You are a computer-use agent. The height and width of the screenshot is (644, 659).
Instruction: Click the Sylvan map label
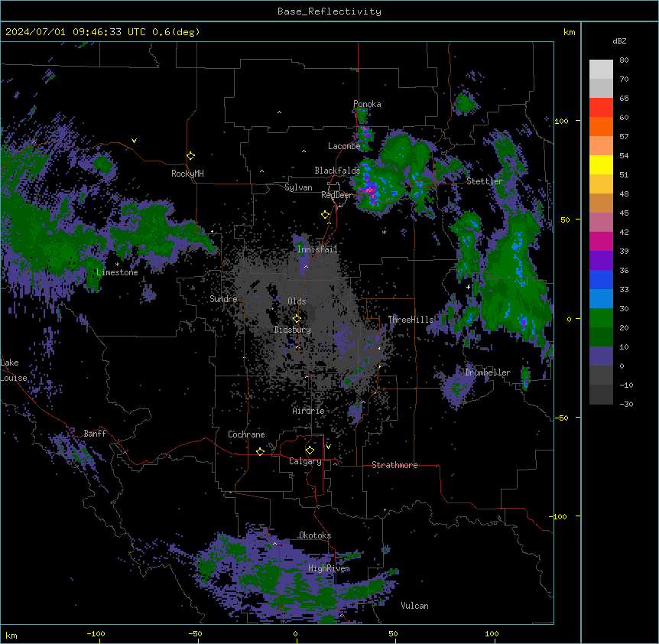(x=298, y=187)
